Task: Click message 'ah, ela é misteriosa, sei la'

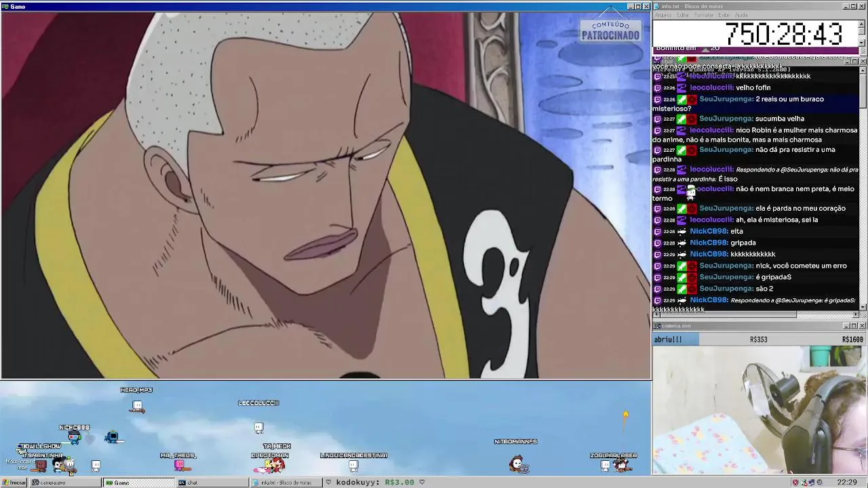Action: click(x=776, y=220)
